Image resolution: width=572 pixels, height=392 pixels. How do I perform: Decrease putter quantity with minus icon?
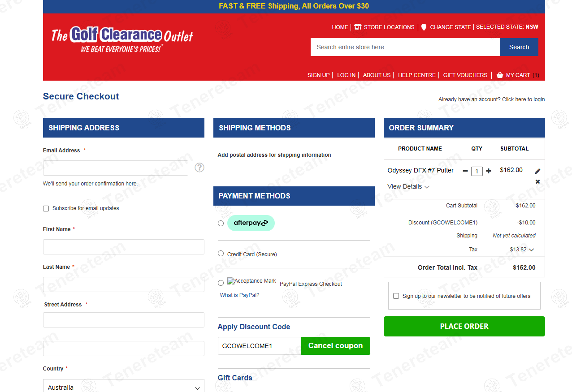[465, 171]
